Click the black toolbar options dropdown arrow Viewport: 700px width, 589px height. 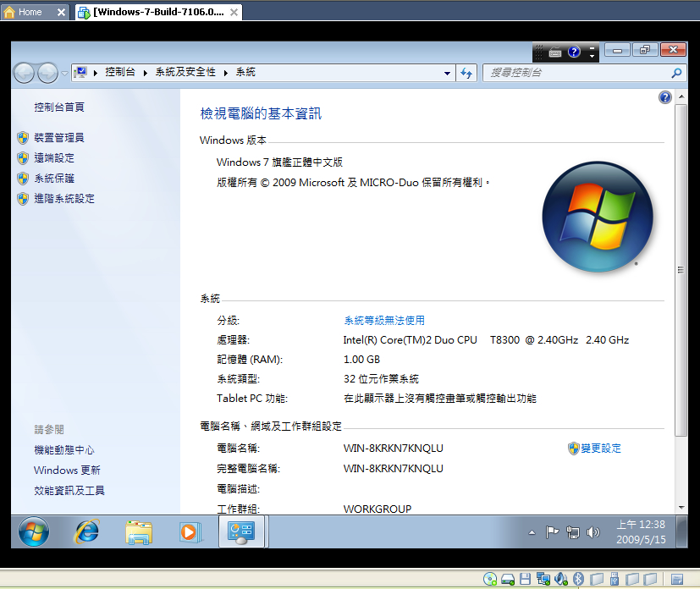point(592,56)
